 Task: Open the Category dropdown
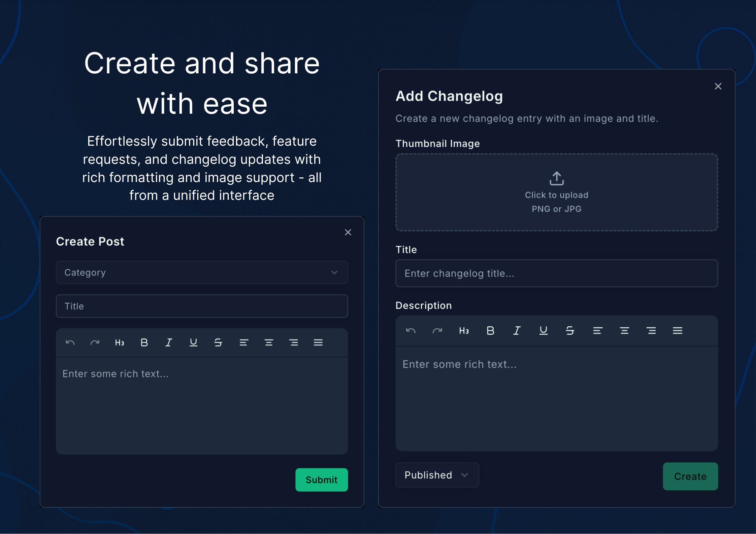pos(202,273)
